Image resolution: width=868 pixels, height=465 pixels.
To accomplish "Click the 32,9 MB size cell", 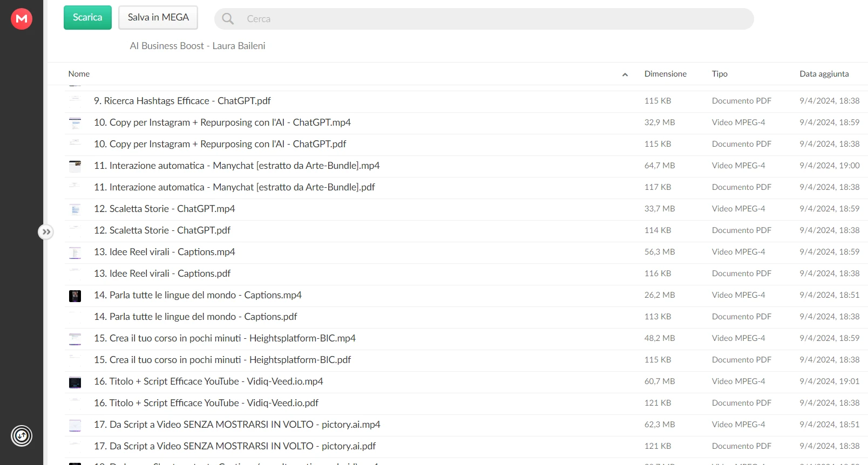I will [660, 122].
